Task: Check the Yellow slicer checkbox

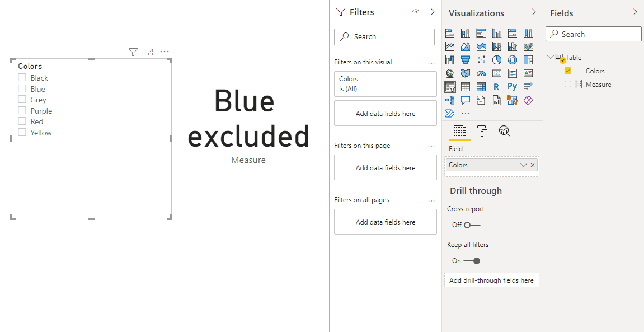Action: [22, 132]
